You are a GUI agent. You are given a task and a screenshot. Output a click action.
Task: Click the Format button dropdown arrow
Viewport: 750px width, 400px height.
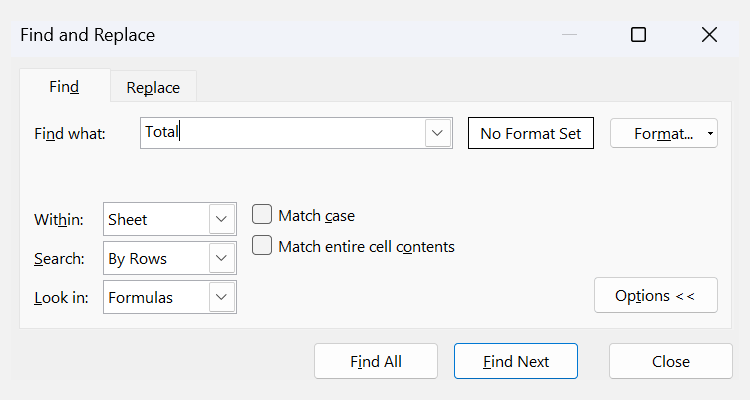[x=709, y=133]
